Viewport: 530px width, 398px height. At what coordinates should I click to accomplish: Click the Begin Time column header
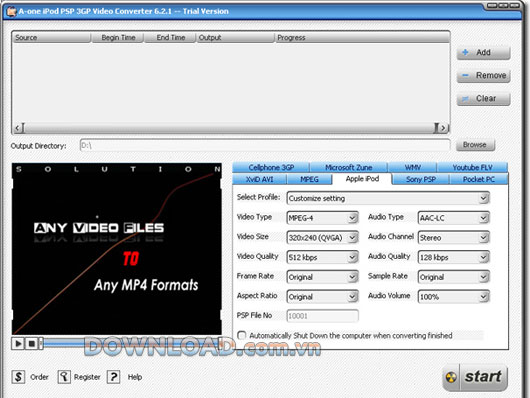(117, 38)
